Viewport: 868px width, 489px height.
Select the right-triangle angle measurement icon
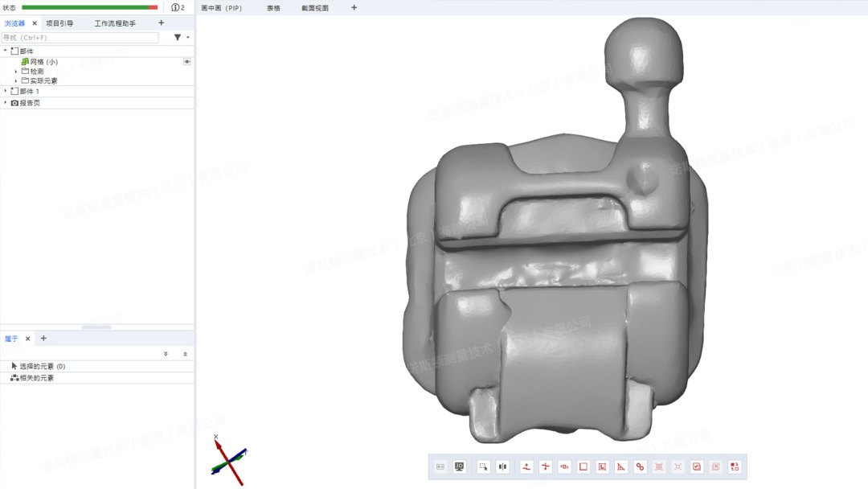coord(620,466)
